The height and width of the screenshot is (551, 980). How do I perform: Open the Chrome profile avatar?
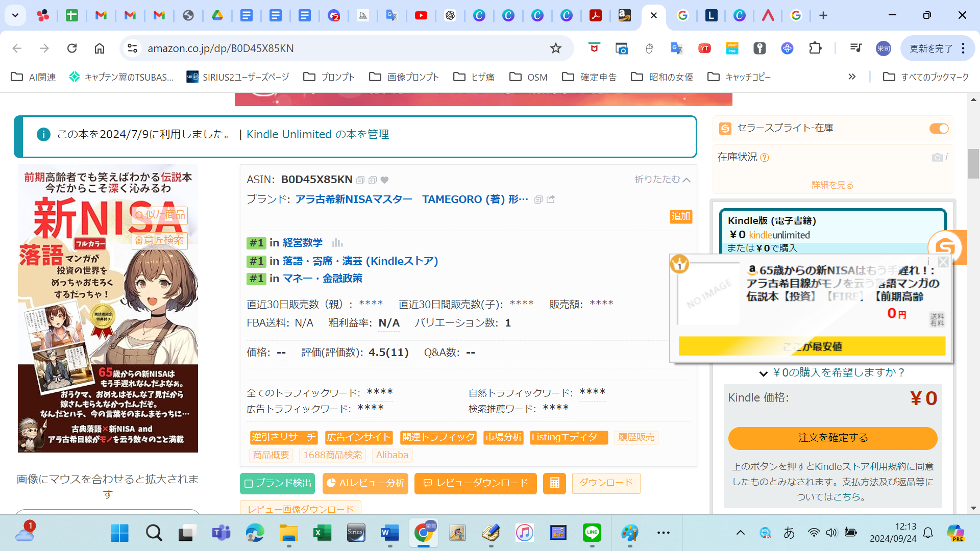883,48
